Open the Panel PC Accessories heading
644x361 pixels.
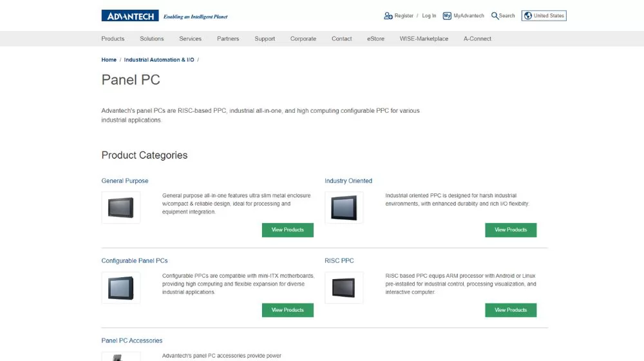132,340
